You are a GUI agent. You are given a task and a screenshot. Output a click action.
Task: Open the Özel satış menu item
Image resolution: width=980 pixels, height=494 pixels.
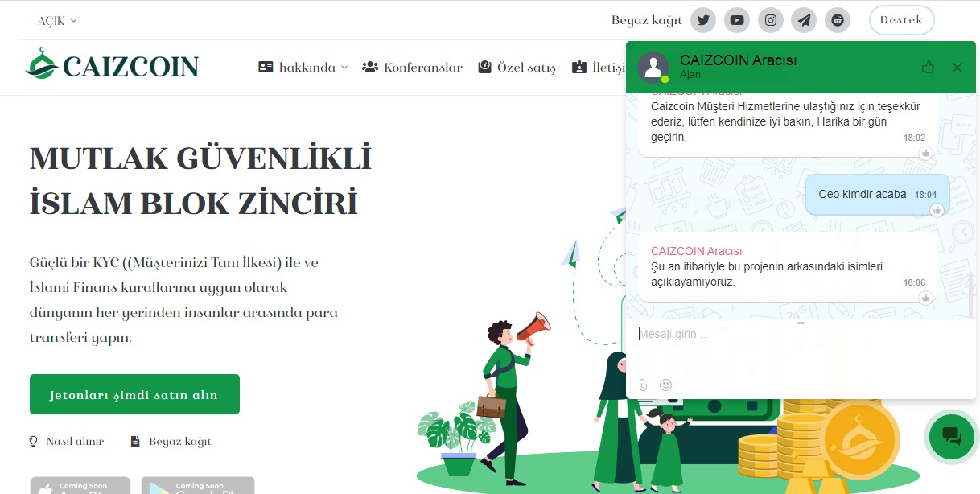(517, 68)
